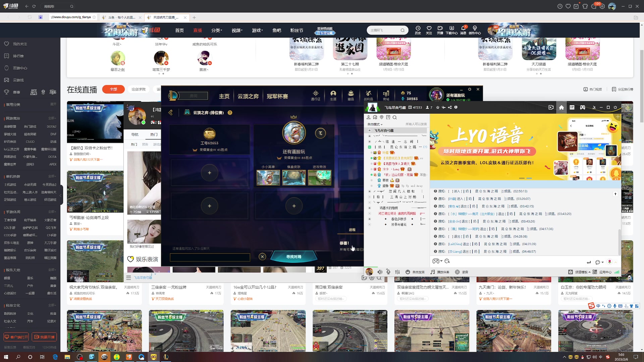The height and width of the screenshot is (362, 644).
Task: Collapse the 昆仑东海之隔 channel tree node
Action: pos(370,147)
